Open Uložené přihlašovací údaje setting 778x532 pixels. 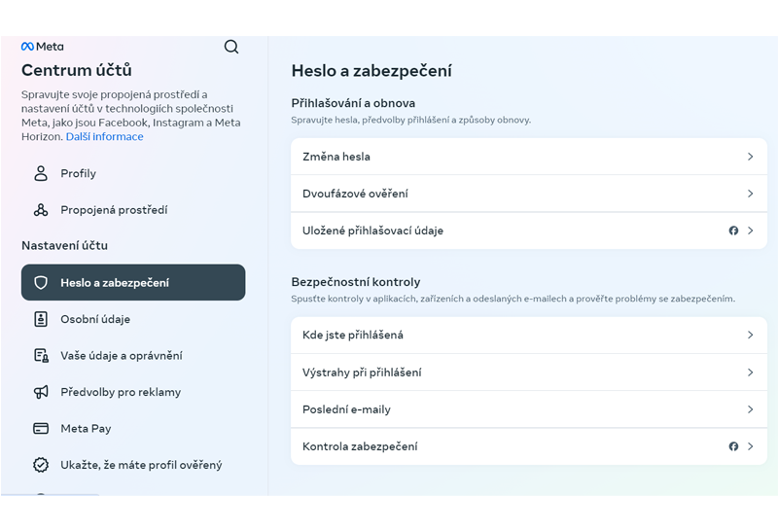[x=529, y=231]
